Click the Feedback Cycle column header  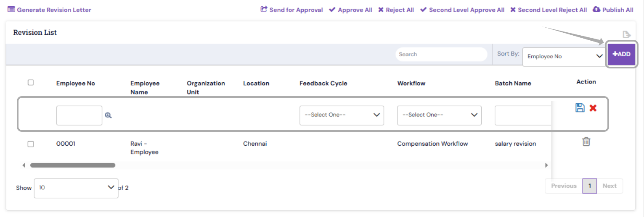(323, 83)
